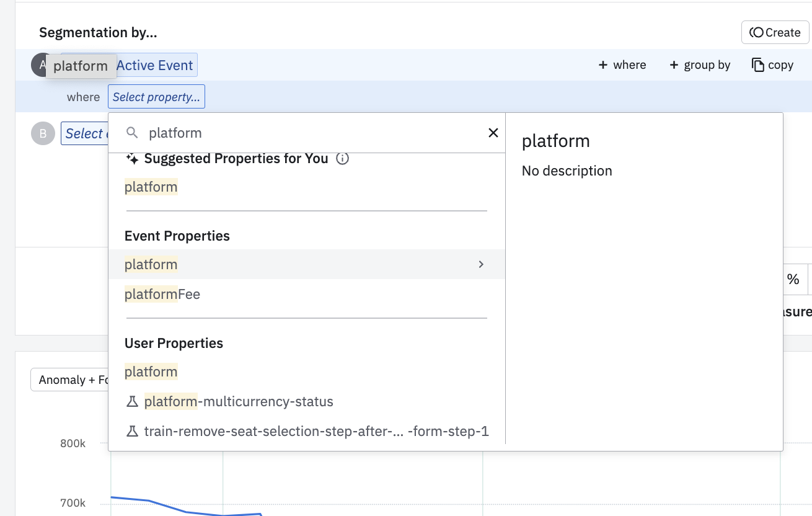Screen dimensions: 812x516
Task: Click the flask icon beside platform-multicurrency-status
Action: [132, 402]
